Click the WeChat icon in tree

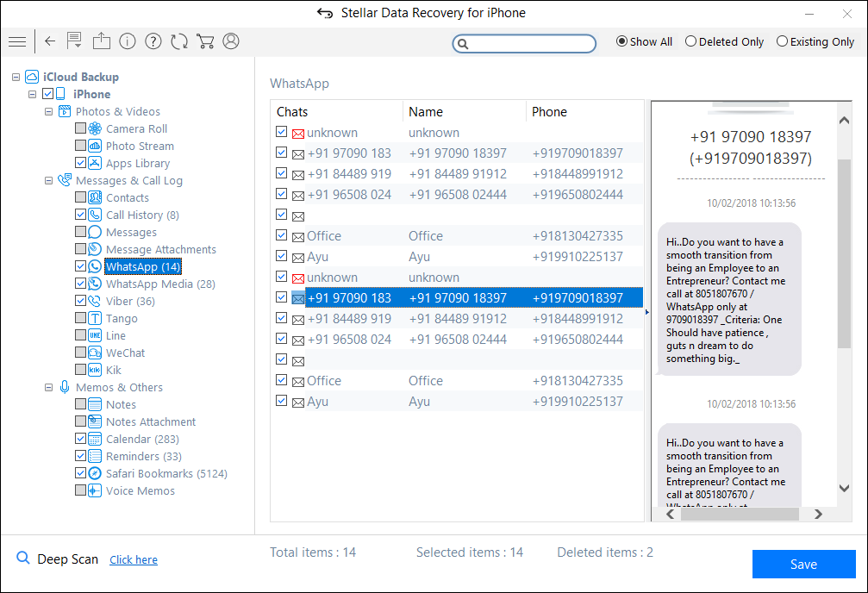point(95,353)
